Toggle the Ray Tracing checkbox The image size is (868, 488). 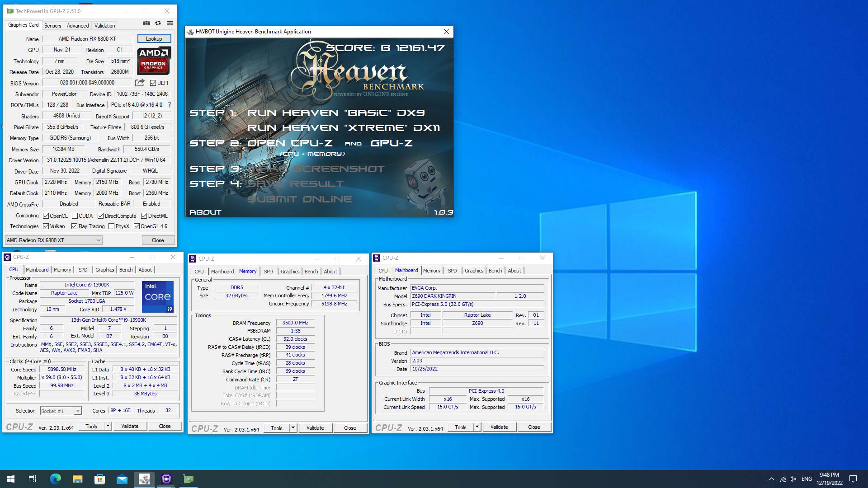pyautogui.click(x=74, y=226)
